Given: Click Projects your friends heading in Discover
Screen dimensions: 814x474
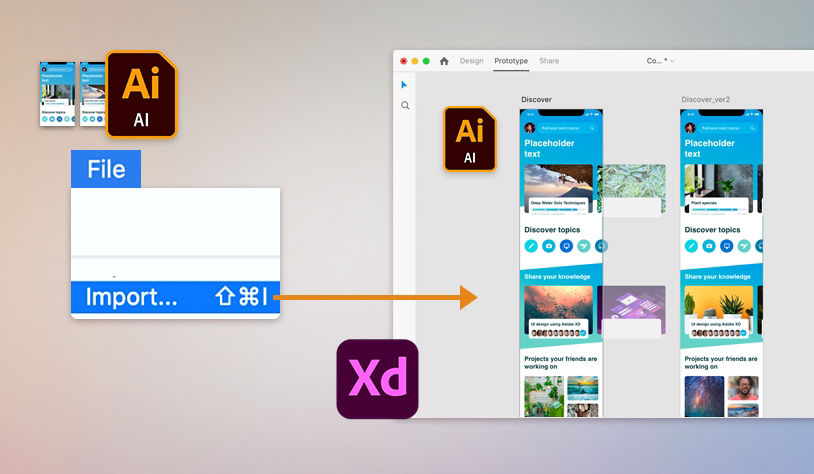Looking at the screenshot, I should (561, 362).
